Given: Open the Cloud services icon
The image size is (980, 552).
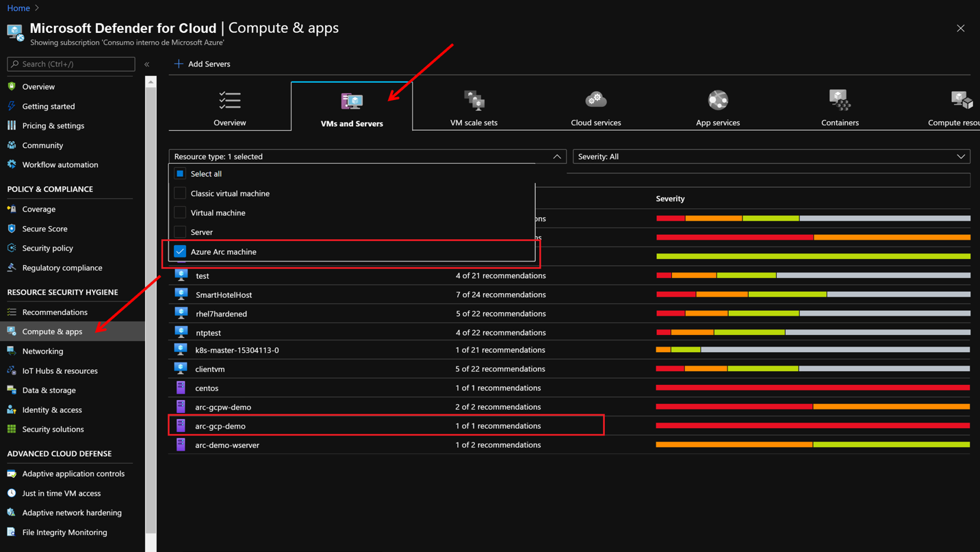Looking at the screenshot, I should tap(595, 100).
